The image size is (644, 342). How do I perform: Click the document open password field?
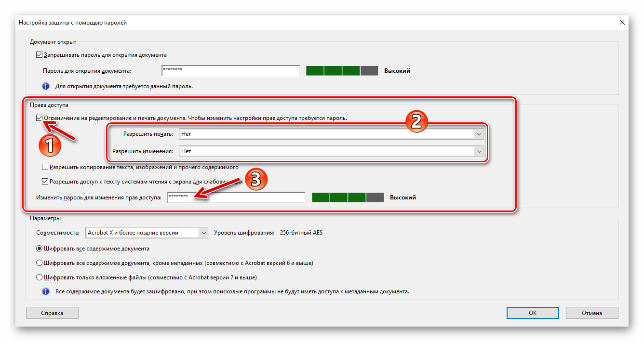[231, 70]
